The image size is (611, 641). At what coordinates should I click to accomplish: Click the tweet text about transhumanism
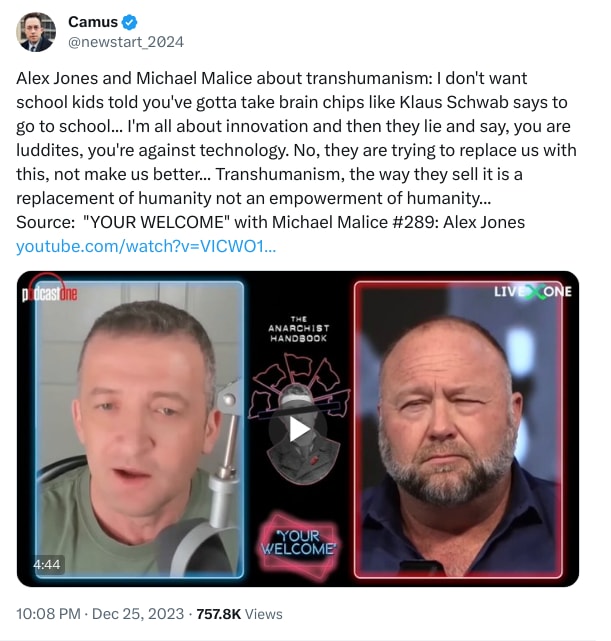pos(296,138)
